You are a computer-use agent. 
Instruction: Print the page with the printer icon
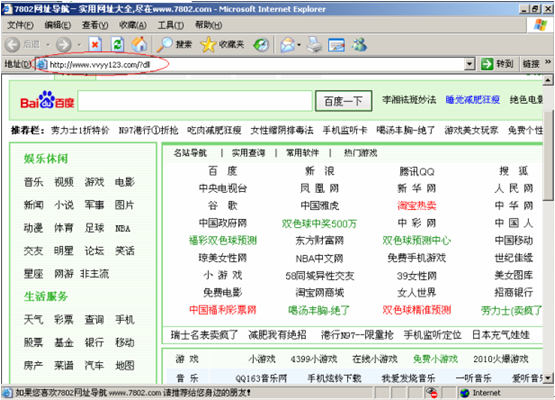click(314, 45)
